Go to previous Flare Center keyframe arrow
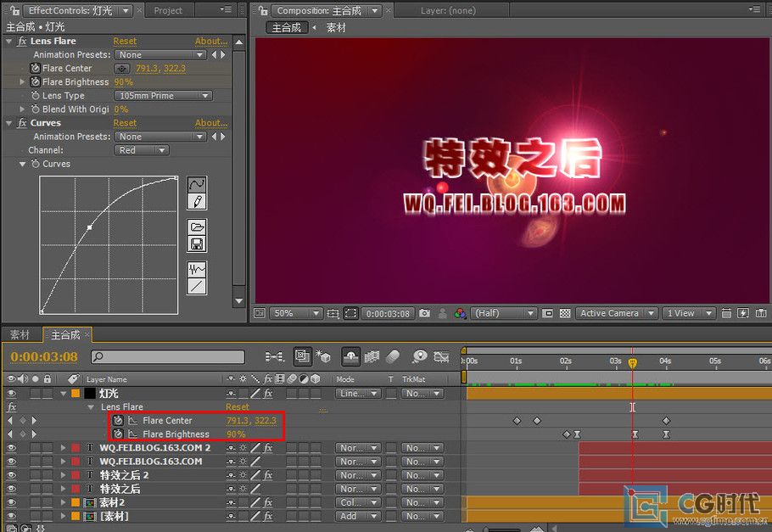Screen dimensions: 772x532 click(10, 421)
